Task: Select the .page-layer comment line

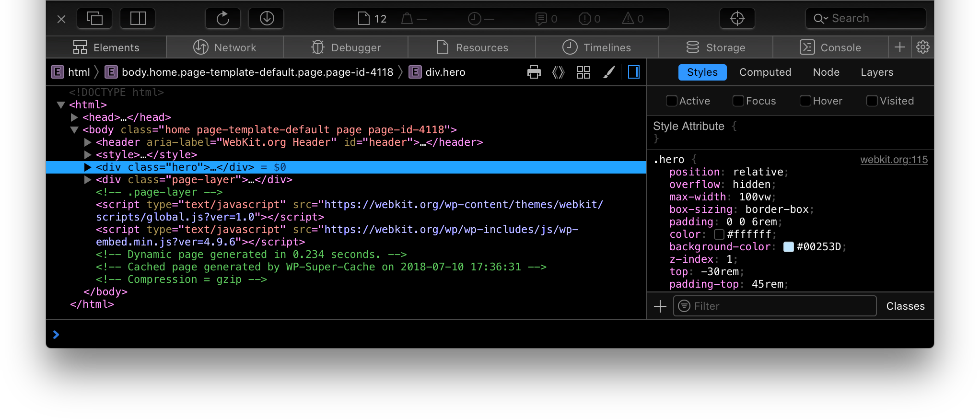Action: click(159, 192)
